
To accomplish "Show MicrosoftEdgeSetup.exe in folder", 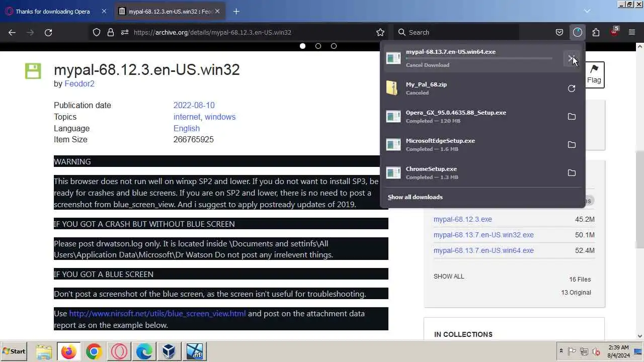I will pyautogui.click(x=572, y=145).
